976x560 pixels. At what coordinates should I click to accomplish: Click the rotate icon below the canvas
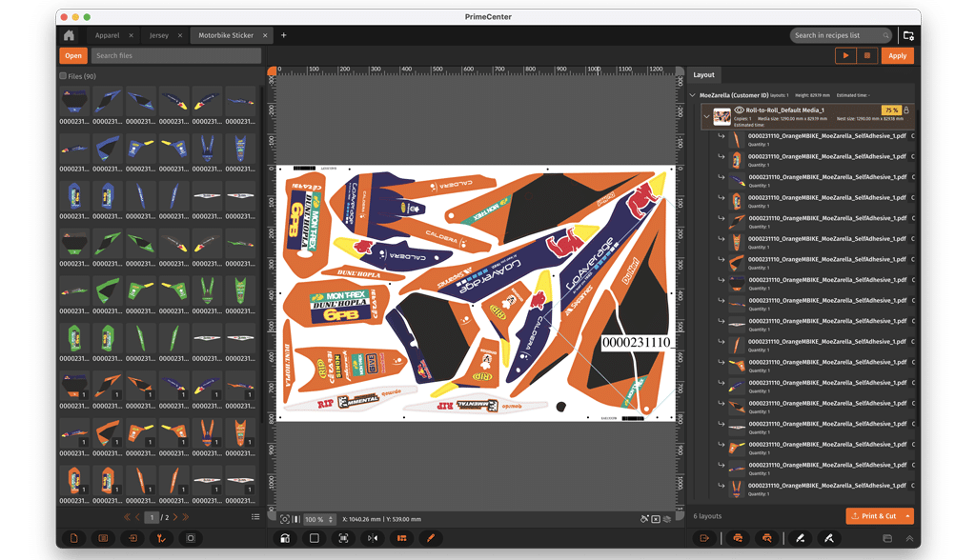click(x=285, y=538)
